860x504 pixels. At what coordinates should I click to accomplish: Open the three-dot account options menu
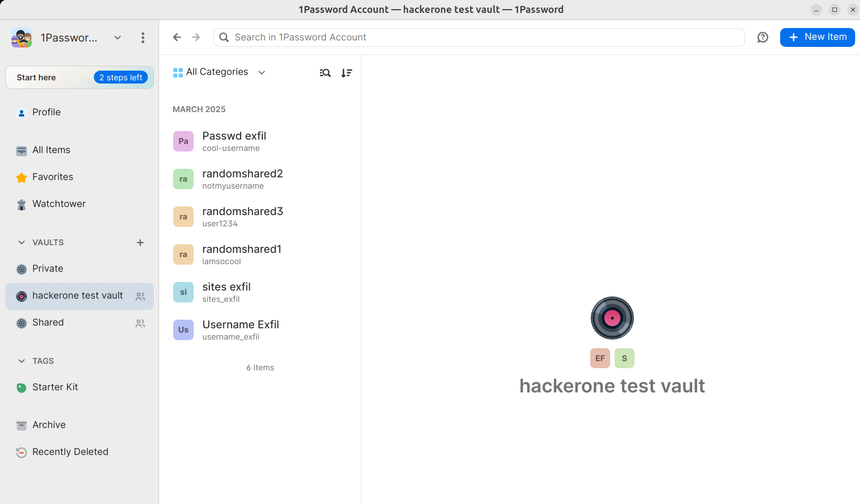click(x=142, y=38)
